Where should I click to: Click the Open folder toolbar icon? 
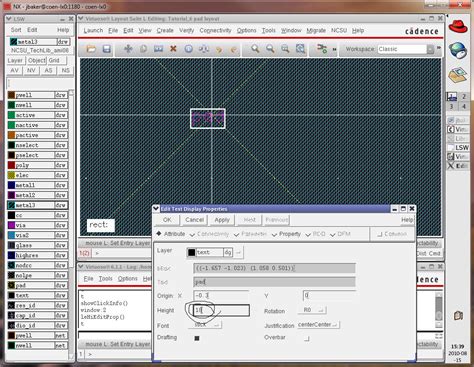(x=91, y=49)
